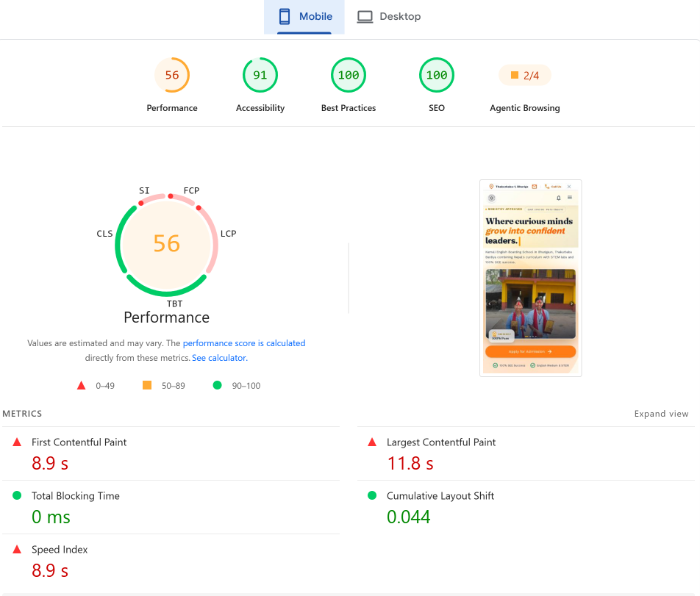Click Expand view in the Metrics section
Image resolution: width=700 pixels, height=596 pixels.
pyautogui.click(x=661, y=414)
